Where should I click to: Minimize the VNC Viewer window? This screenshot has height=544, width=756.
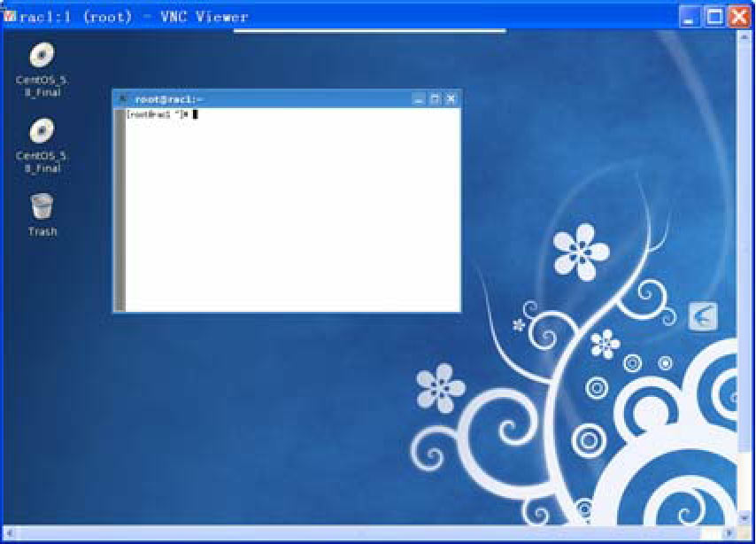click(x=690, y=17)
